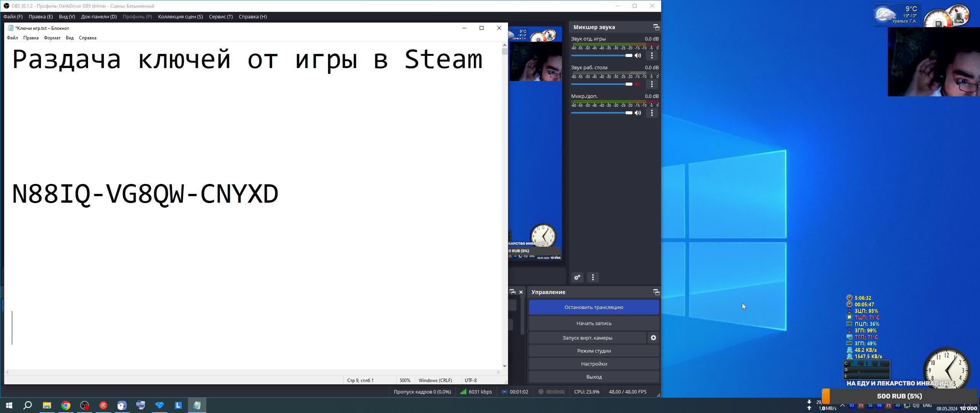This screenshot has height=413, width=980.
Task: Open options for the game capture audio channel
Action: [652, 55]
